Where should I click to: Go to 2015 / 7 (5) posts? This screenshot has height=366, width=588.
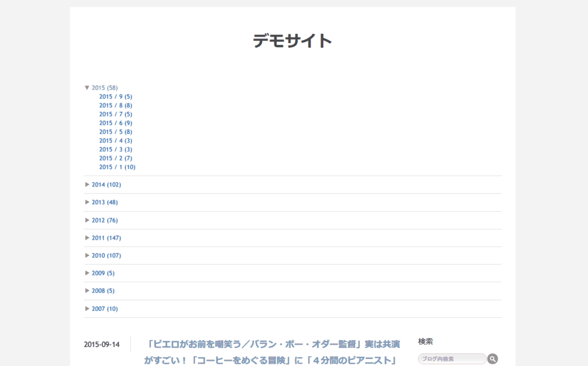pyautogui.click(x=115, y=114)
